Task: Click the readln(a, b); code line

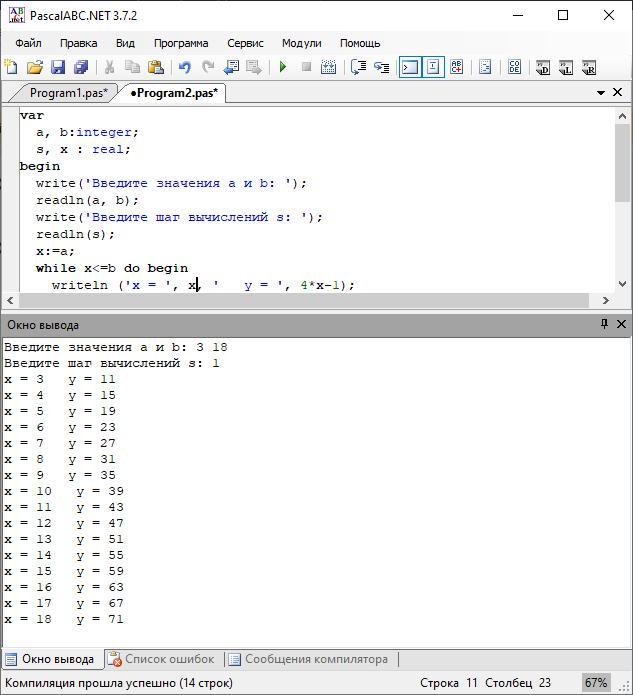Action: pos(87,200)
